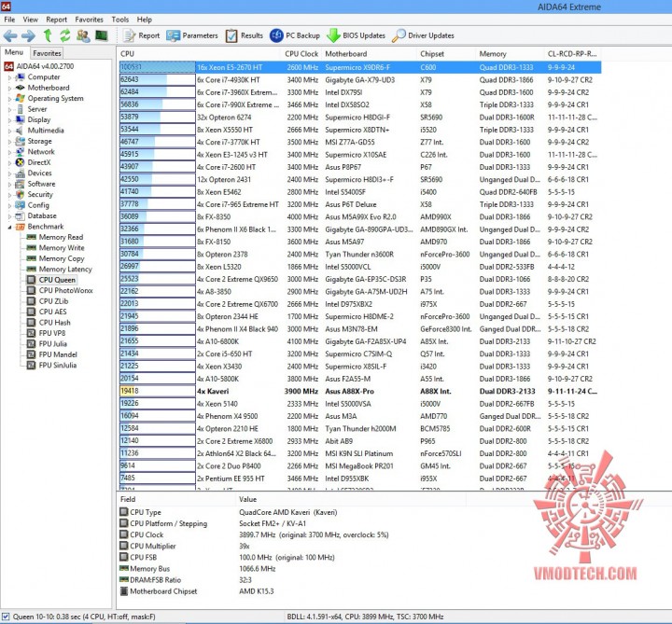This screenshot has height=624, width=672.
Task: Click the users icon in toolbar
Action: tap(83, 35)
